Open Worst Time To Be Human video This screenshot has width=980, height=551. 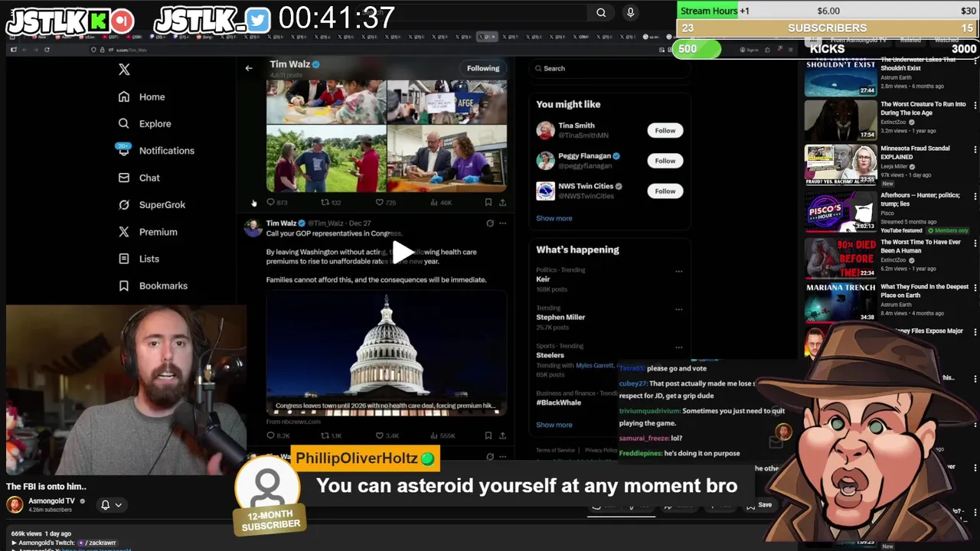coord(841,259)
